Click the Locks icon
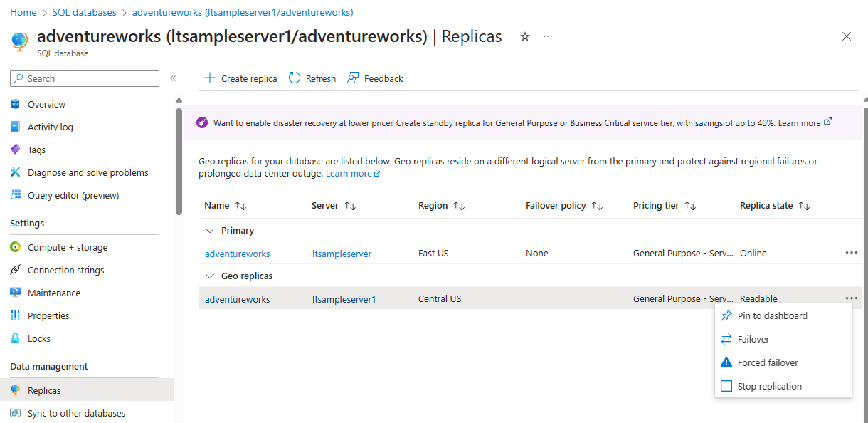868x423 pixels. [x=16, y=338]
